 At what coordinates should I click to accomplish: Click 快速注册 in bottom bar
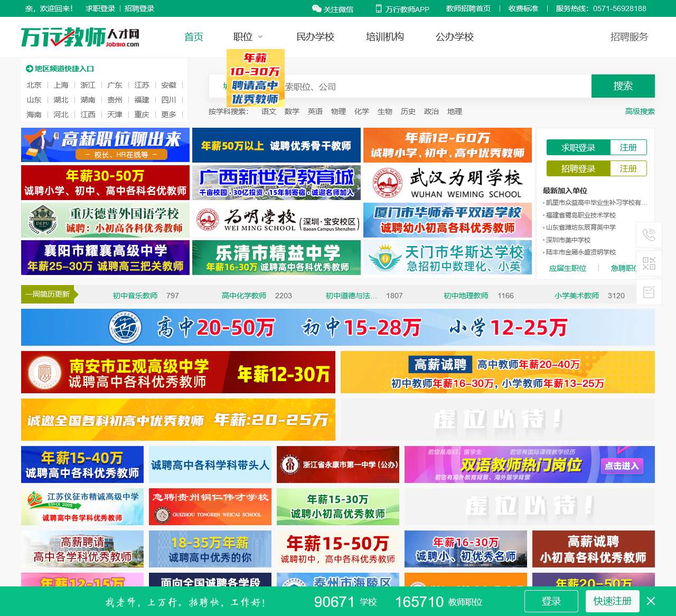pos(612,601)
